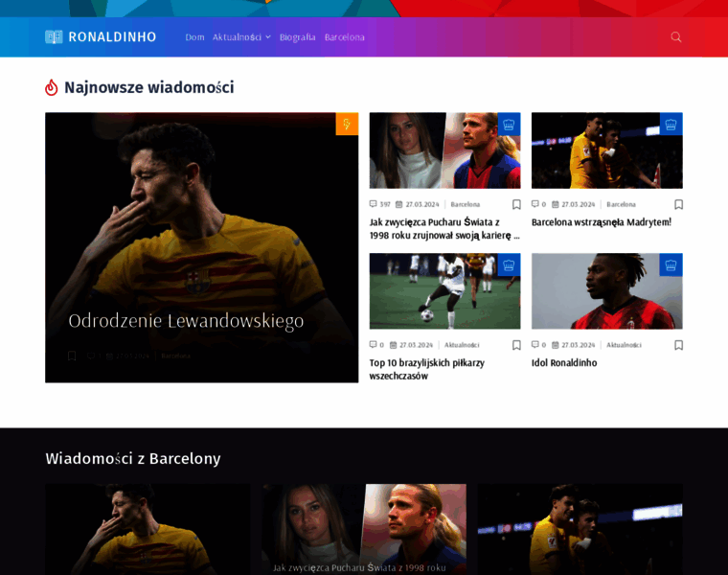The height and width of the screenshot is (575, 728).
Task: Open thumbnail of two players in yellow kits
Action: [x=606, y=150]
